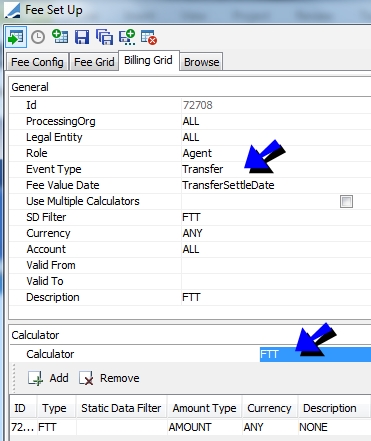Viewport: 371px width, 441px height.
Task: Toggle the Use Multiple Calculators checkbox
Action: pyautogui.click(x=346, y=201)
